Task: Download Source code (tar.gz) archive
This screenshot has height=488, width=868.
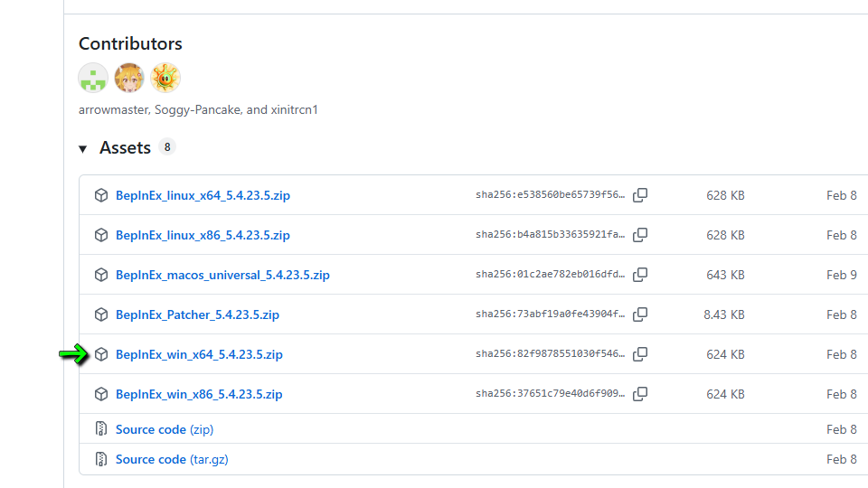Action: tap(172, 459)
